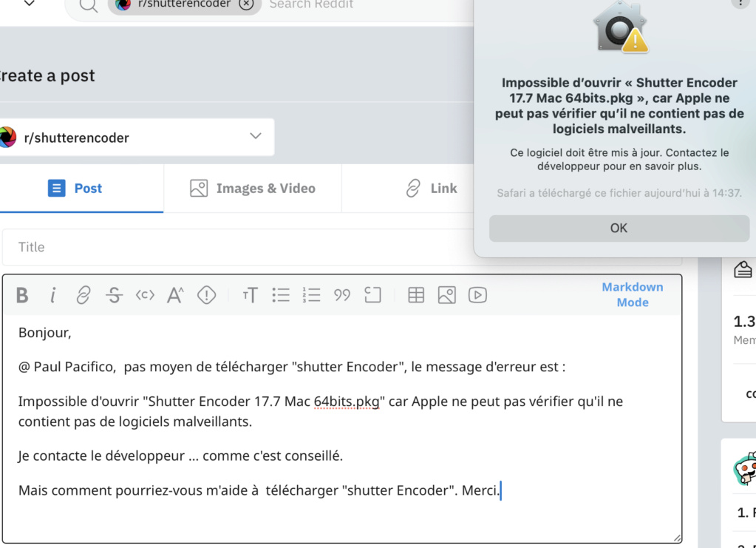Image resolution: width=756 pixels, height=548 pixels.
Task: Switch to the Images & Video tab
Action: [253, 188]
